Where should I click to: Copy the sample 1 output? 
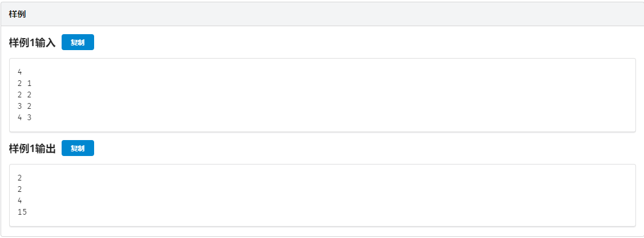coord(78,149)
